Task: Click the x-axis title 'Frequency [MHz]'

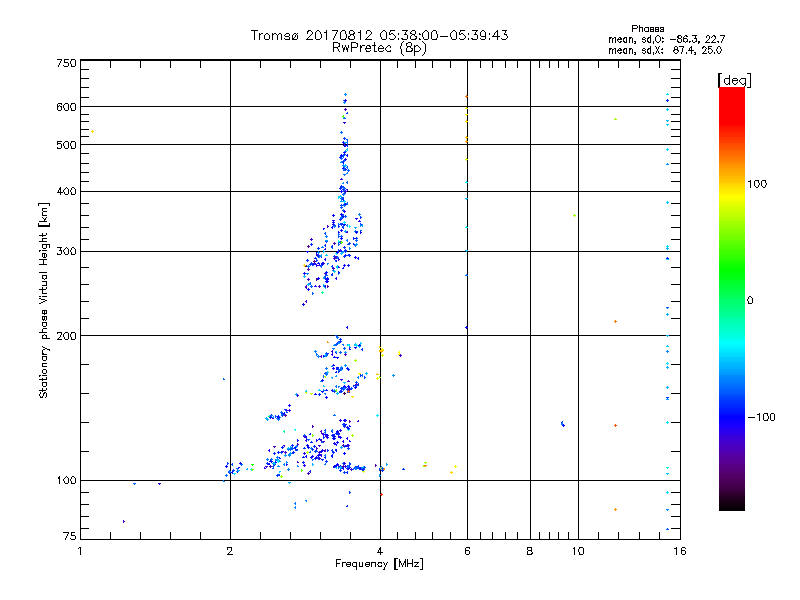Action: [379, 564]
